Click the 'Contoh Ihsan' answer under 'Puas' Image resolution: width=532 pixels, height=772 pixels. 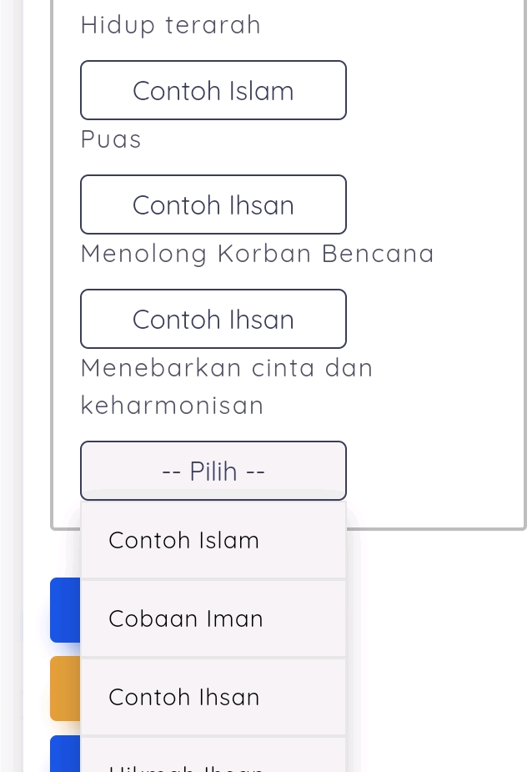[x=213, y=204]
